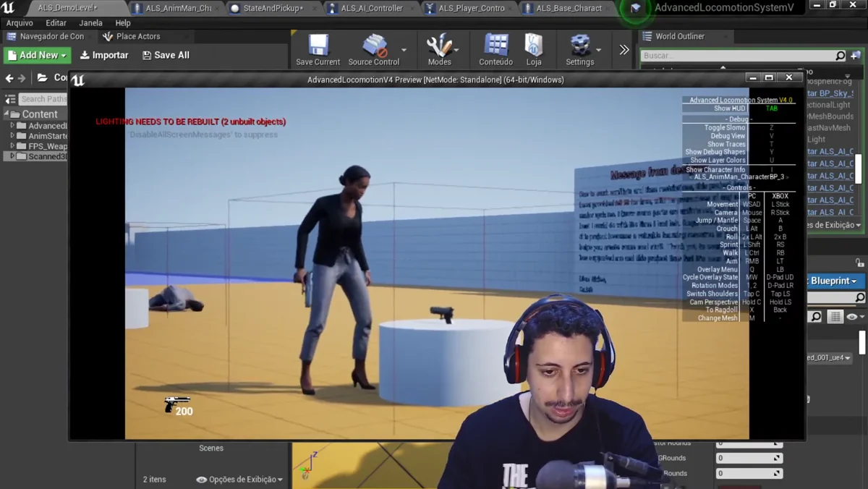This screenshot has width=868, height=489.
Task: Open the Source Control dropdown arrow
Action: [x=404, y=50]
